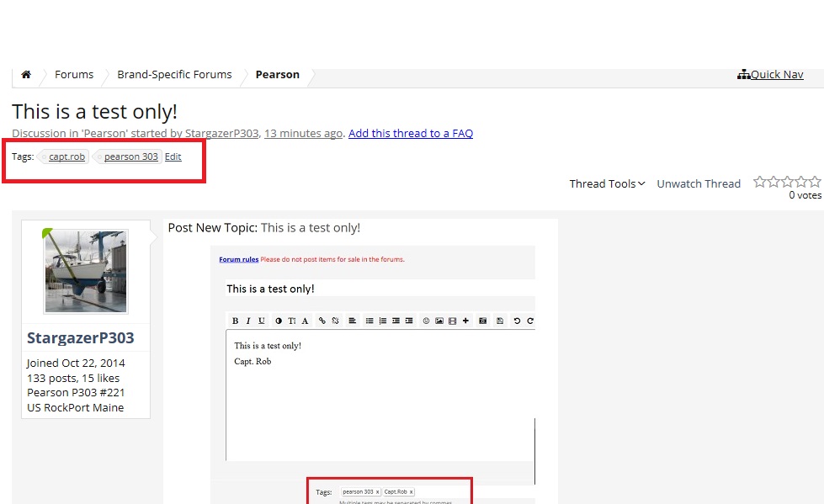This screenshot has height=504, width=824.
Task: Click the undo icon
Action: point(517,321)
